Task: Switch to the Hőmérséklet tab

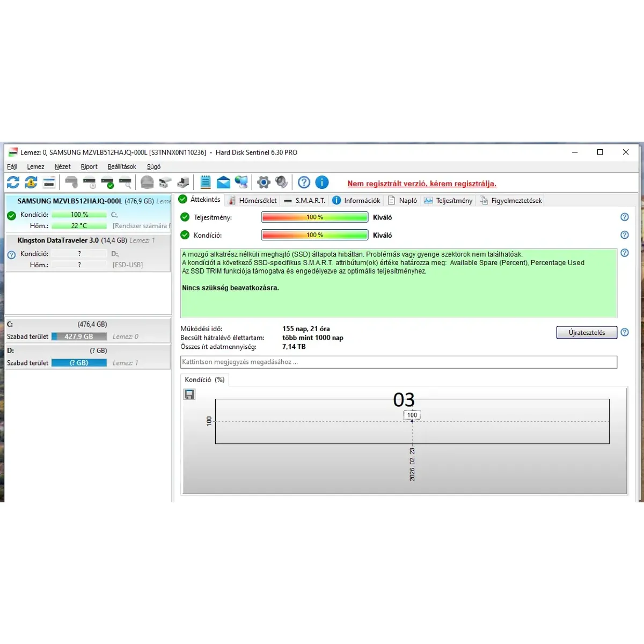Action: [x=253, y=201]
